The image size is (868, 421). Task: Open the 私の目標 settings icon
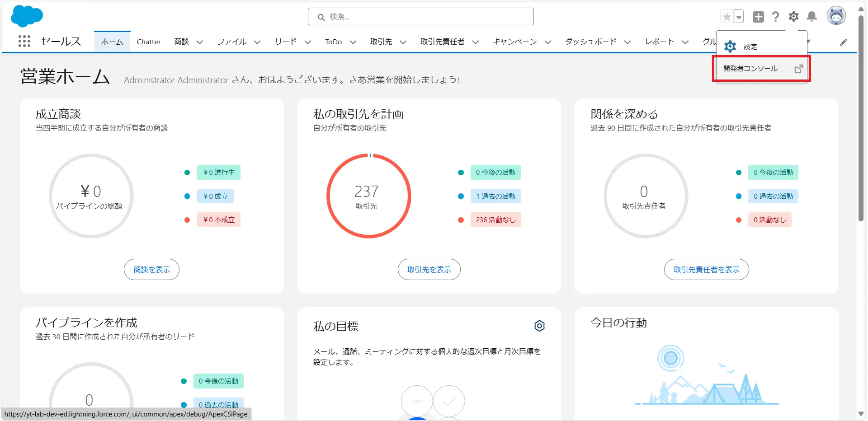[539, 326]
